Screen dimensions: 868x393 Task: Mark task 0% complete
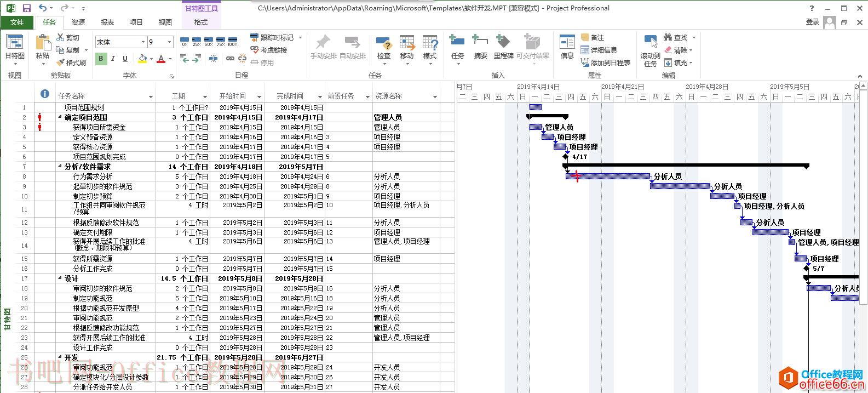click(185, 42)
